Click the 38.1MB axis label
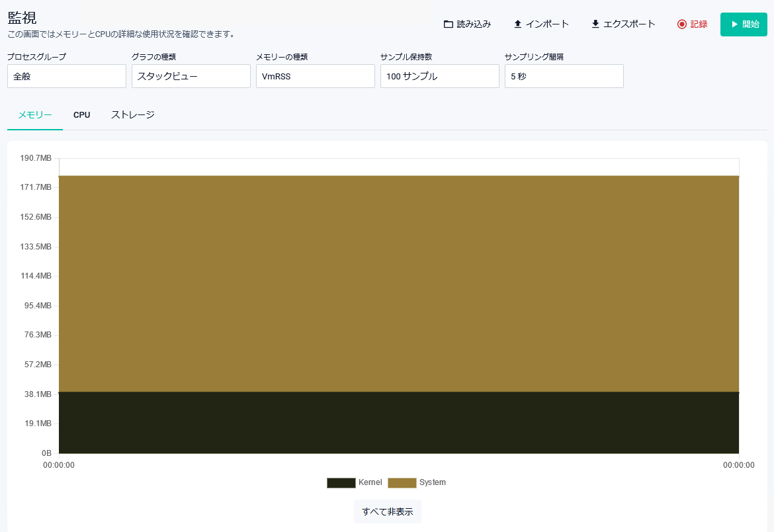The height and width of the screenshot is (532, 774). point(38,394)
